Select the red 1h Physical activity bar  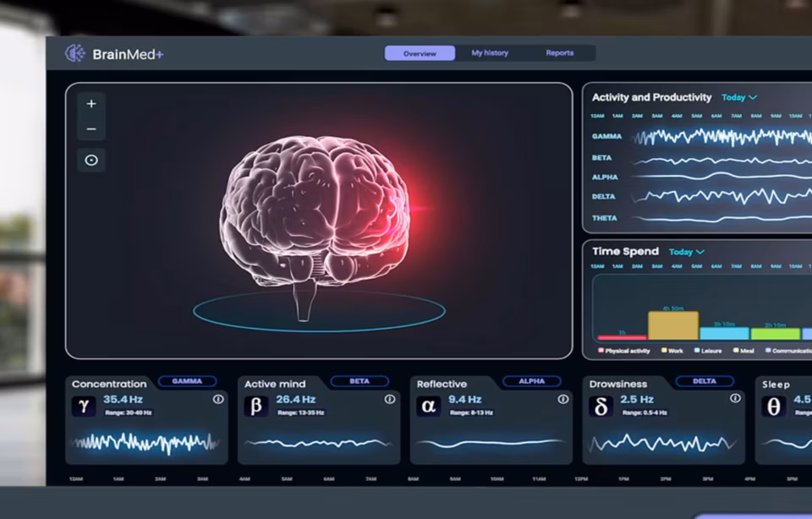coord(622,337)
